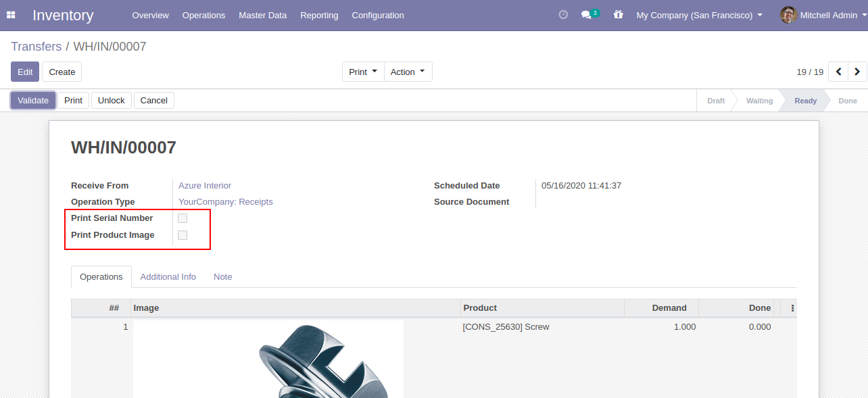868x398 pixels.
Task: Click the Print button next to Validate
Action: point(73,100)
